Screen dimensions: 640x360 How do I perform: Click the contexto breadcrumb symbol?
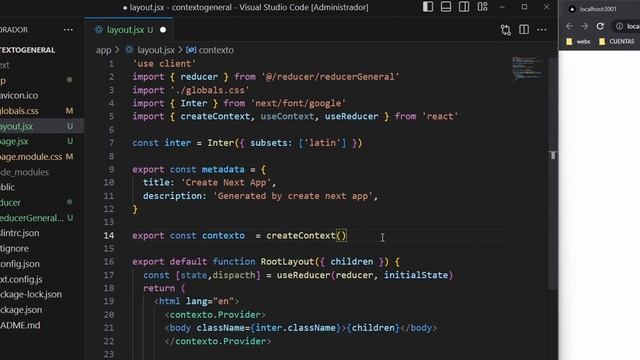click(216, 50)
